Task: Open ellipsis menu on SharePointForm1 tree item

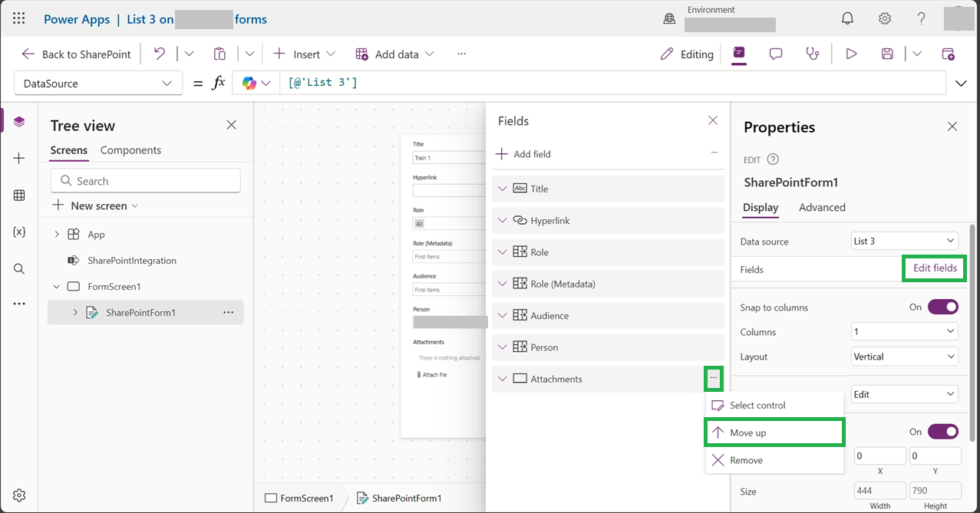Action: 229,312
